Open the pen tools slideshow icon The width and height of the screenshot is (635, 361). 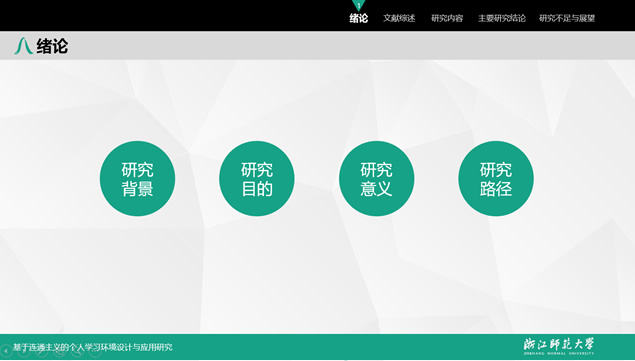(42, 351)
